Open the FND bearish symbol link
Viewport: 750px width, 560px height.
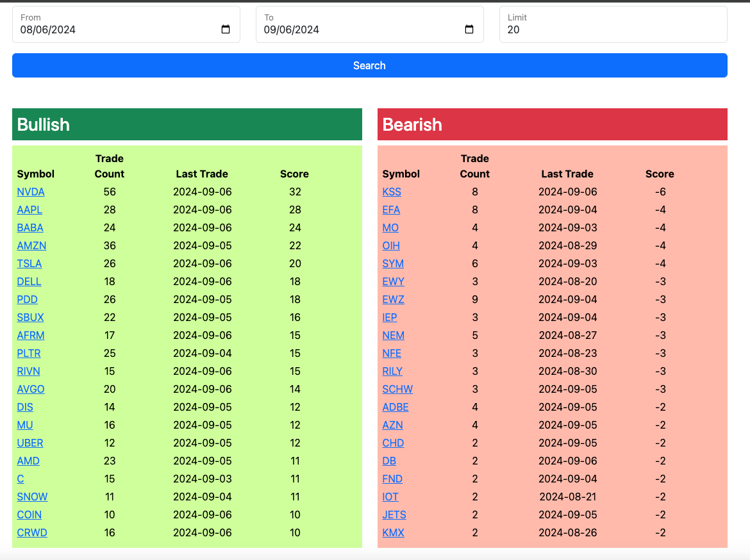pos(392,479)
